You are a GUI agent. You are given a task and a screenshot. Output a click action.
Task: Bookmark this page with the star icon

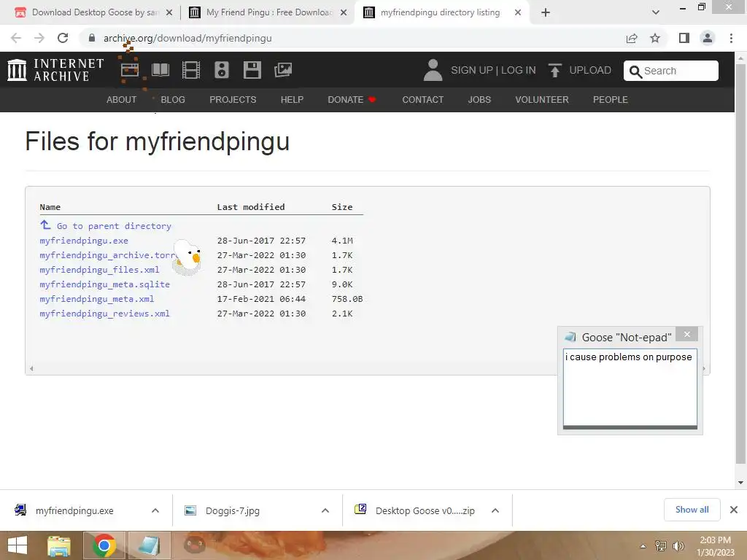coord(655,38)
